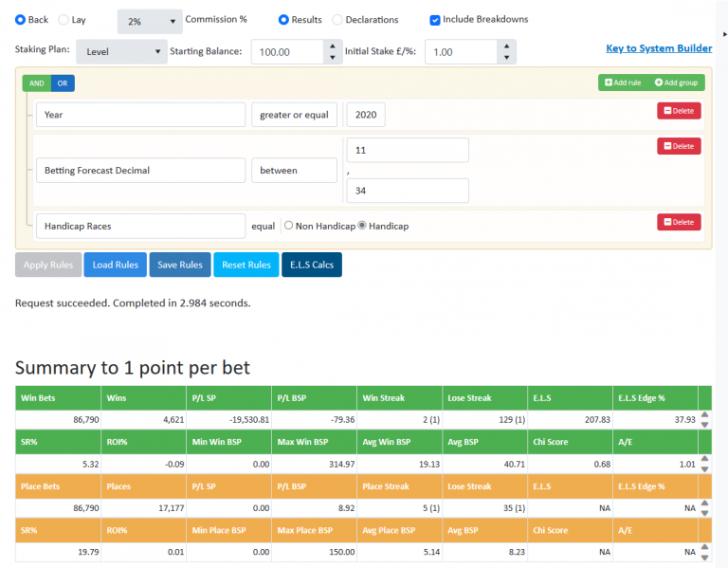The image size is (728, 568).
Task: Decrease Initial Stake with down arrow
Action: click(x=506, y=57)
